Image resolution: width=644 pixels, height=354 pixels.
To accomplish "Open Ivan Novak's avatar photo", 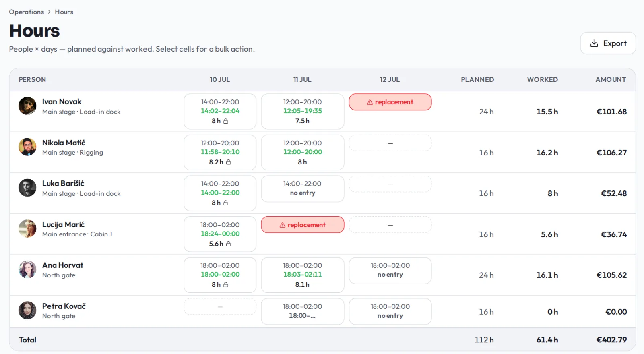I will [27, 106].
